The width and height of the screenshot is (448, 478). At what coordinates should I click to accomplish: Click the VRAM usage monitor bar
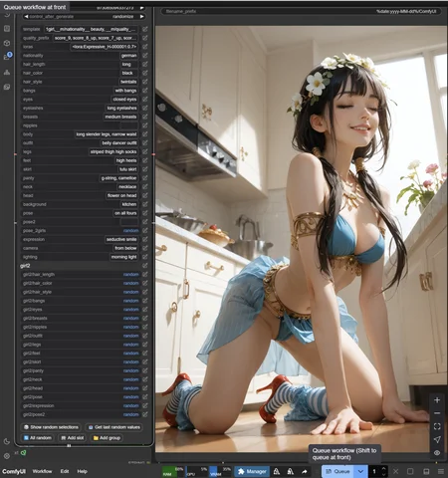(220, 471)
